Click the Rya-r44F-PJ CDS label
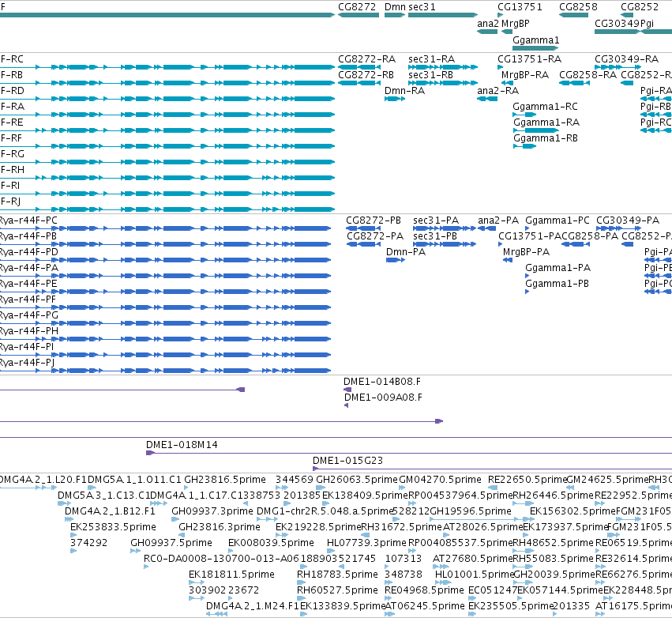The width and height of the screenshot is (672, 618). point(28,363)
